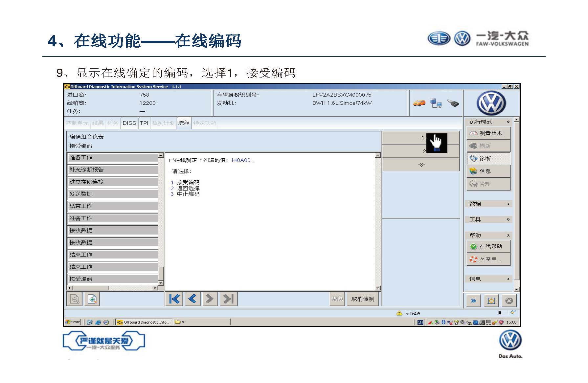This screenshot has height=383, width=588.
Task: Click the 取消检测 cancel test button
Action: [x=363, y=299]
